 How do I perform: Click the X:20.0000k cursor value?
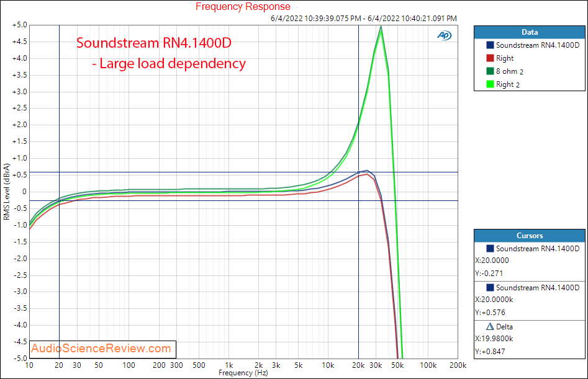(x=494, y=300)
